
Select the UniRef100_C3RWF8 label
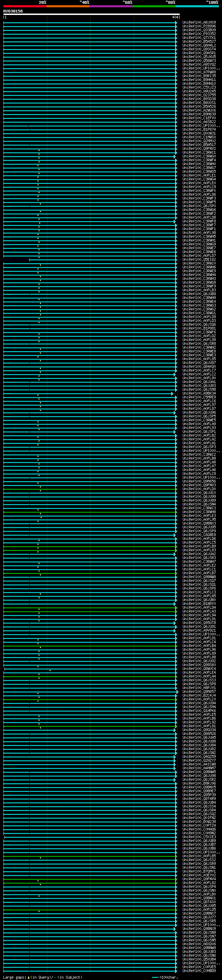pos(199,221)
